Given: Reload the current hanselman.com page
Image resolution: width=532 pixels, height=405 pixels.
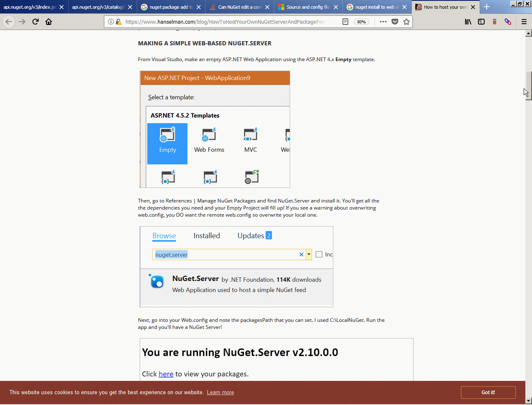Looking at the screenshot, I should coord(35,22).
